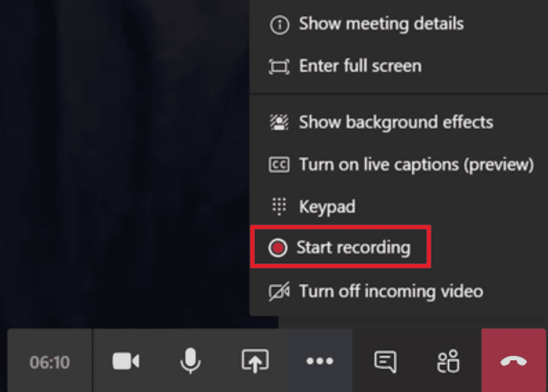Open the Keypad option

[x=327, y=207]
